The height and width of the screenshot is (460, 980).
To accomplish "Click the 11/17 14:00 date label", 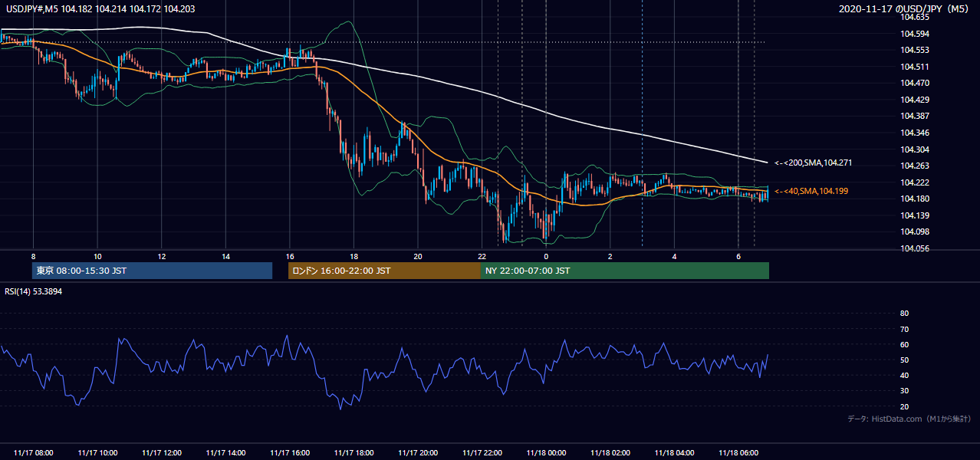I will click(x=225, y=453).
